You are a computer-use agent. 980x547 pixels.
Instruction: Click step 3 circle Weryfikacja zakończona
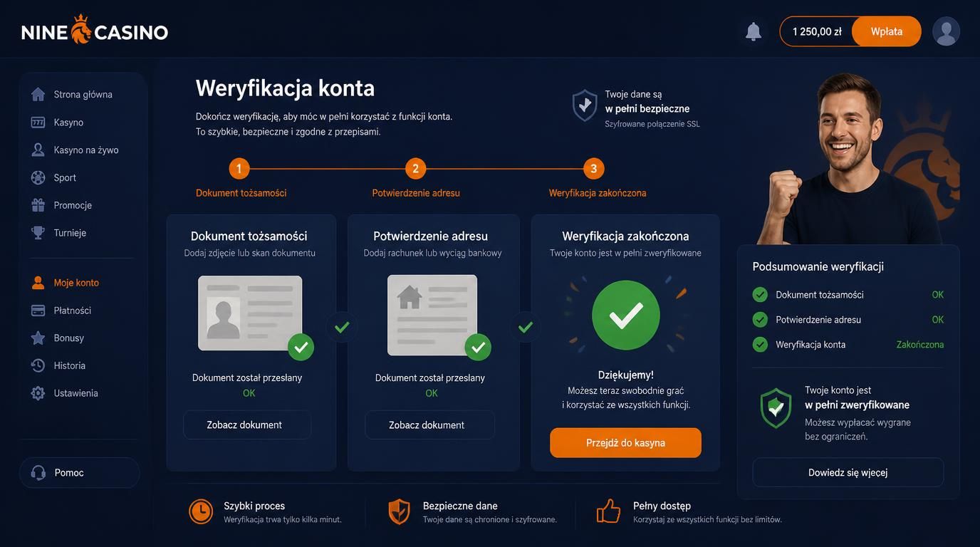594,169
